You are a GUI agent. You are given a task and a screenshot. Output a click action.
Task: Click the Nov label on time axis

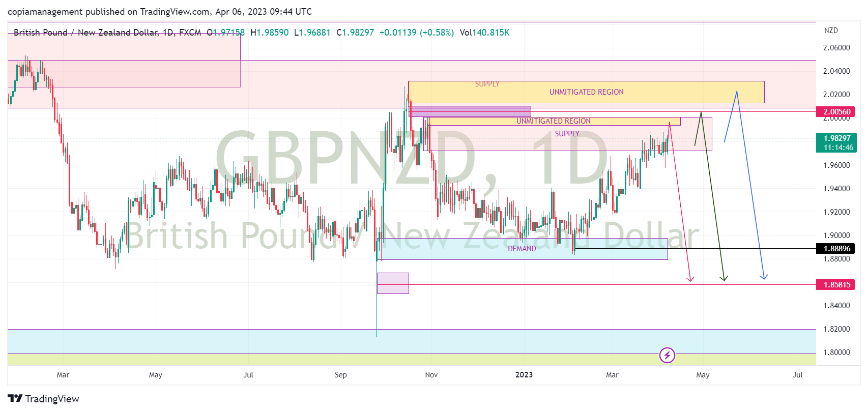(431, 375)
